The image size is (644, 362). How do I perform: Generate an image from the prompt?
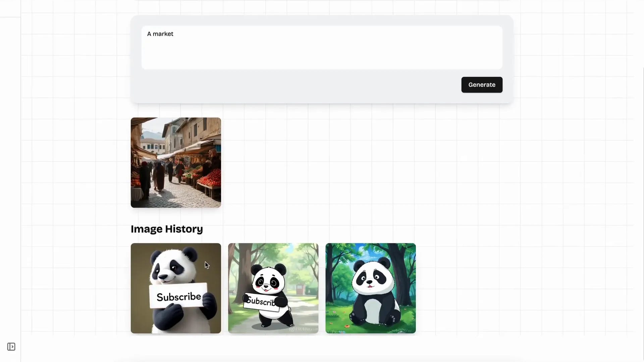pos(482,84)
